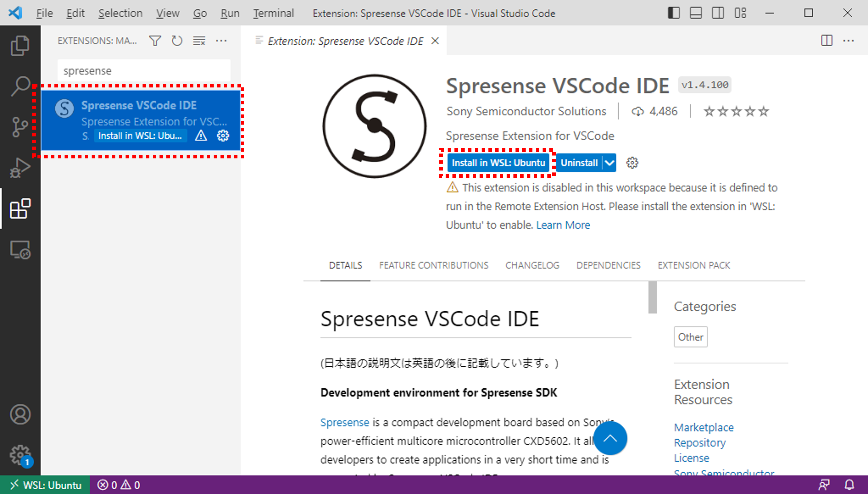Open the License resource link
The width and height of the screenshot is (868, 494).
click(691, 458)
